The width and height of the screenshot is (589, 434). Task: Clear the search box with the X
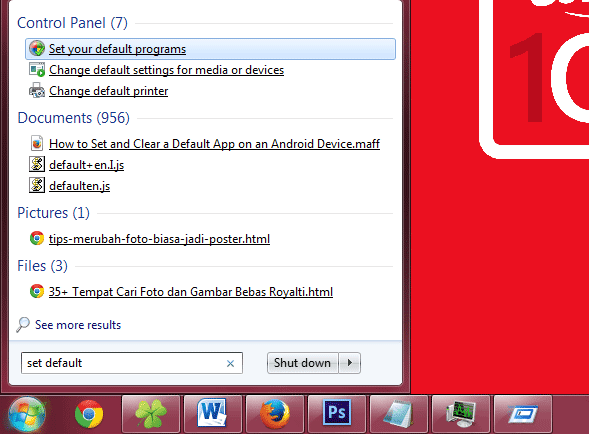click(x=230, y=363)
